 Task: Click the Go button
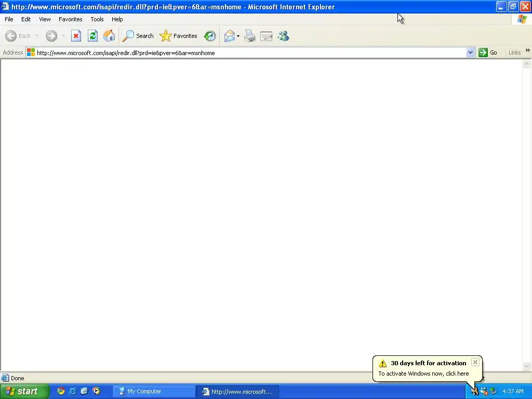click(488, 52)
